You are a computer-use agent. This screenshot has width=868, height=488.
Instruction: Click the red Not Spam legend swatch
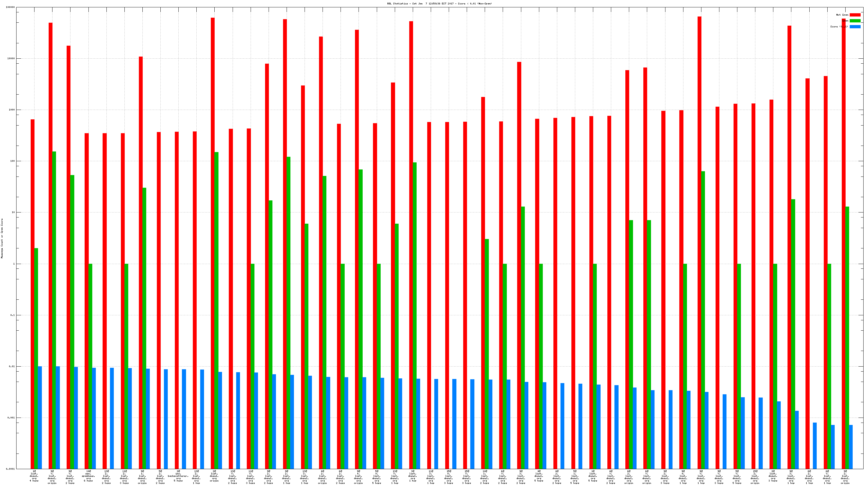[855, 15]
